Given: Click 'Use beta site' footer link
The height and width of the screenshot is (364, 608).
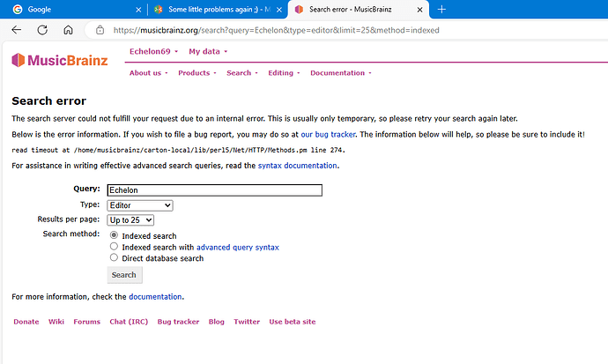Looking at the screenshot, I should click(x=293, y=322).
